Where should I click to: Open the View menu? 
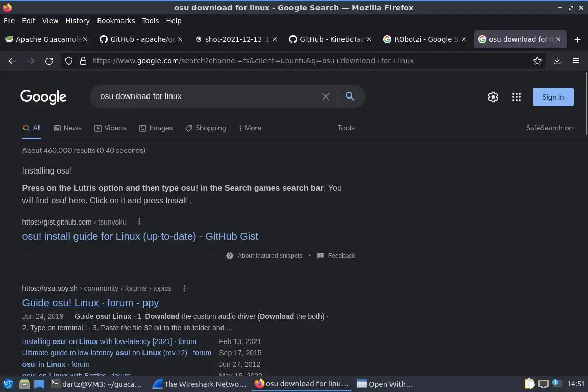[50, 21]
